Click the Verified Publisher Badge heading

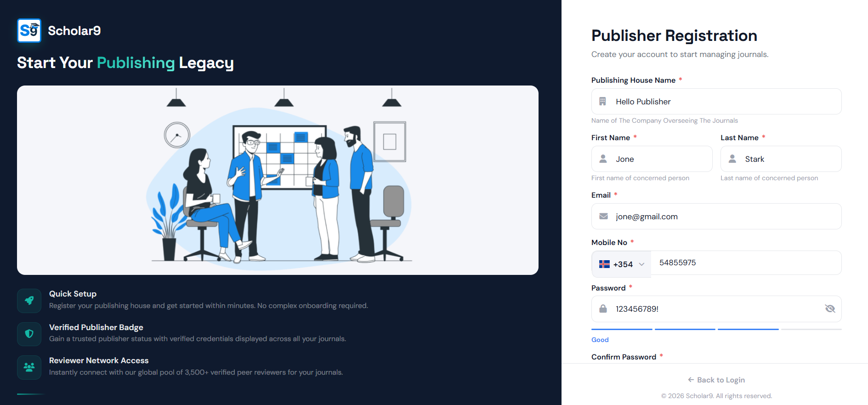tap(96, 327)
